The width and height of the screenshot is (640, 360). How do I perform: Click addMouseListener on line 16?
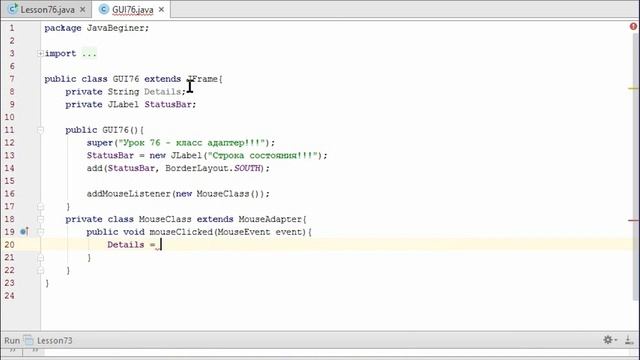coord(128,194)
